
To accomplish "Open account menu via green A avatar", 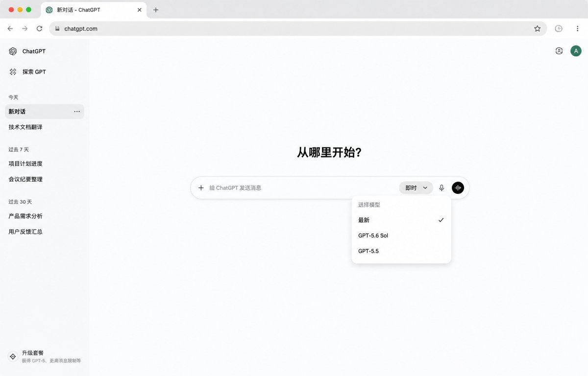I will pos(576,51).
